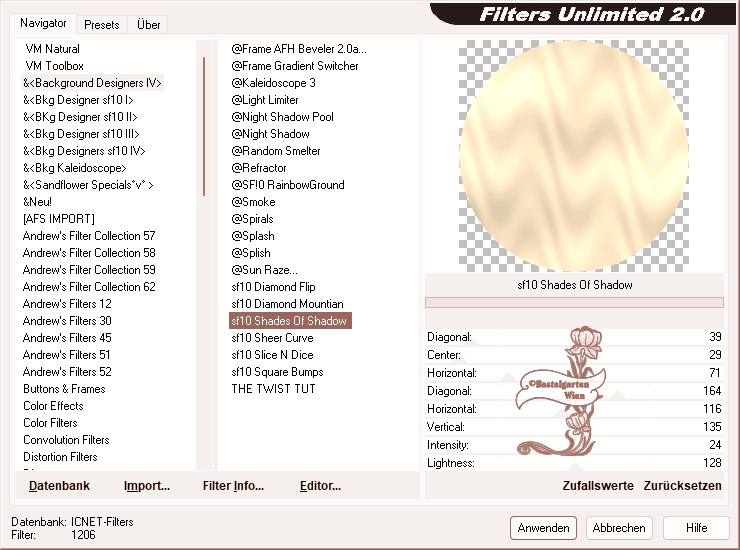
Task: Select Andrew's Filters 45
Action: click(x=67, y=338)
